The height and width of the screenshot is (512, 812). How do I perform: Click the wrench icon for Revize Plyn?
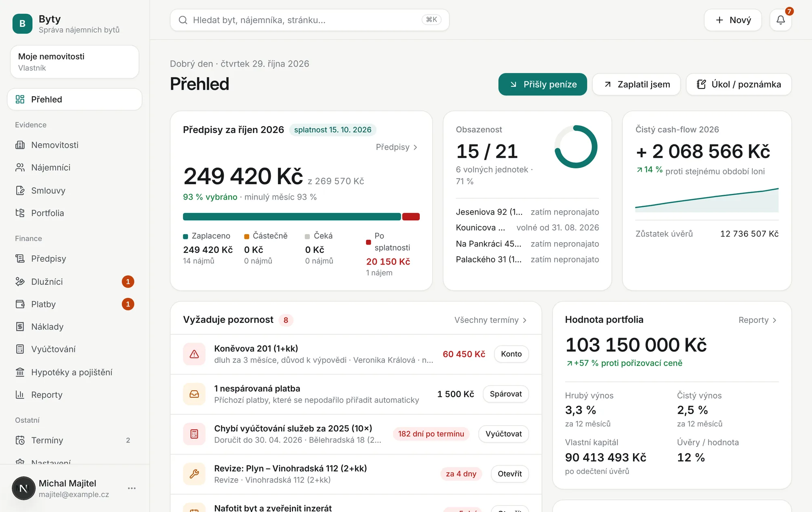194,474
